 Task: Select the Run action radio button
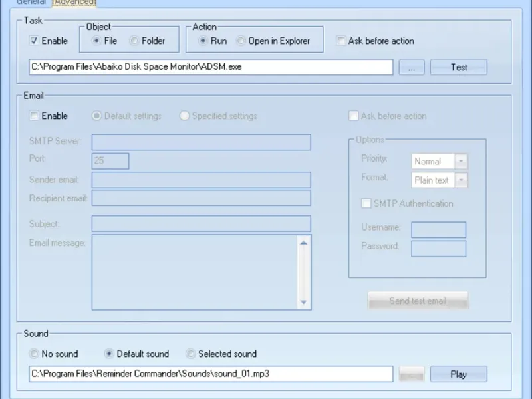click(203, 41)
